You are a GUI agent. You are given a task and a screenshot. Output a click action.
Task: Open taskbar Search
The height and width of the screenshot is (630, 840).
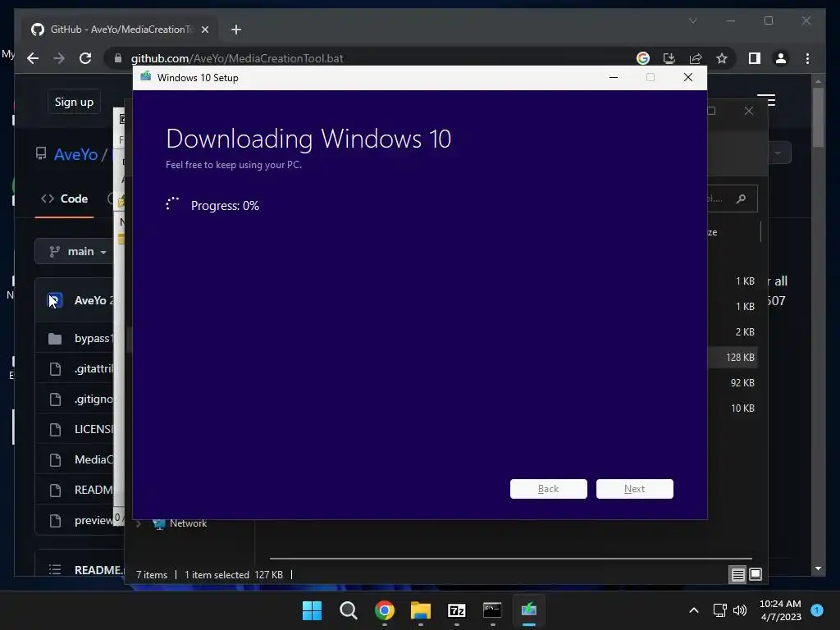coord(348,610)
